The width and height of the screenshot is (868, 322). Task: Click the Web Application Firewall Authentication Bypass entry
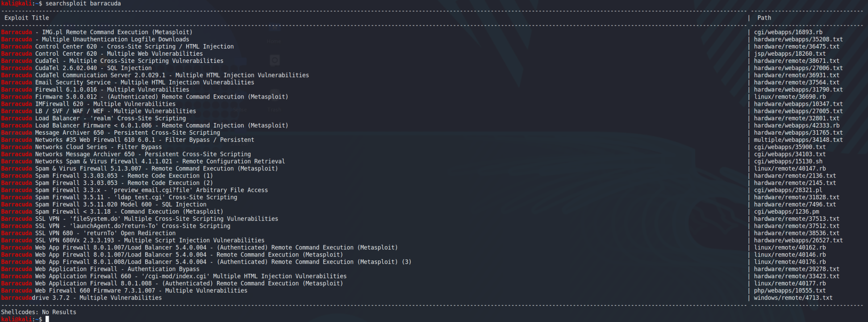click(x=100, y=269)
